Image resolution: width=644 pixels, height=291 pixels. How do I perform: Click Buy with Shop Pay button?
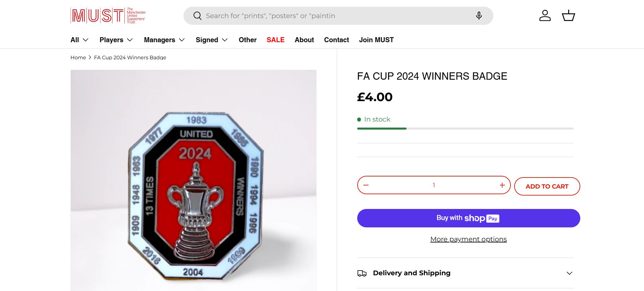[x=468, y=218]
